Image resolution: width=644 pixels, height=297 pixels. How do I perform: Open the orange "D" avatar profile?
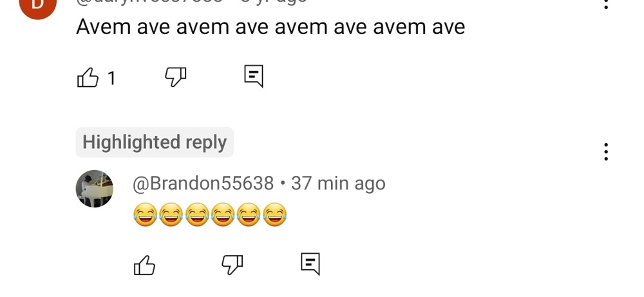[37, 5]
